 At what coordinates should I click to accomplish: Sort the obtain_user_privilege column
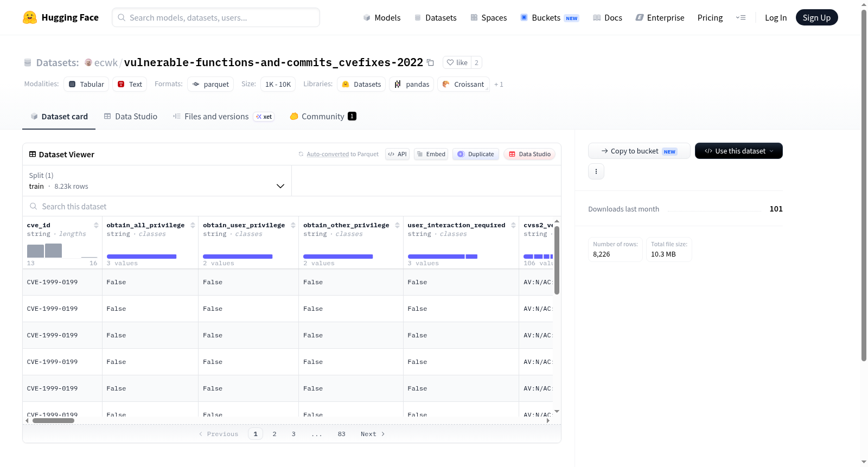(293, 225)
